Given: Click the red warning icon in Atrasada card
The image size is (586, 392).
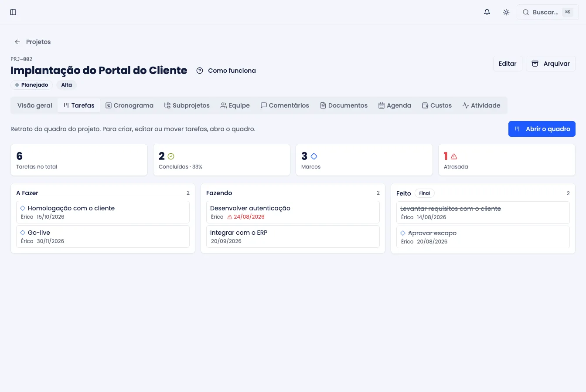Looking at the screenshot, I should [x=454, y=156].
